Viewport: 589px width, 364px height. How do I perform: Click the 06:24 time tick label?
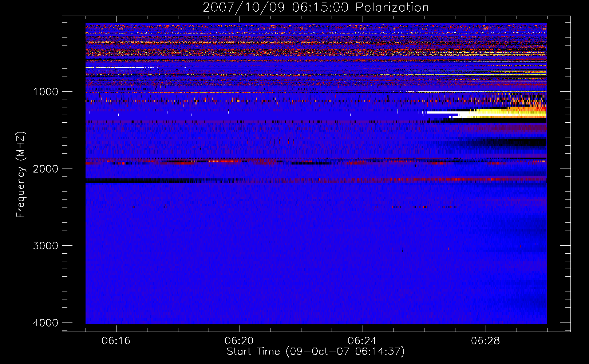[362, 341]
